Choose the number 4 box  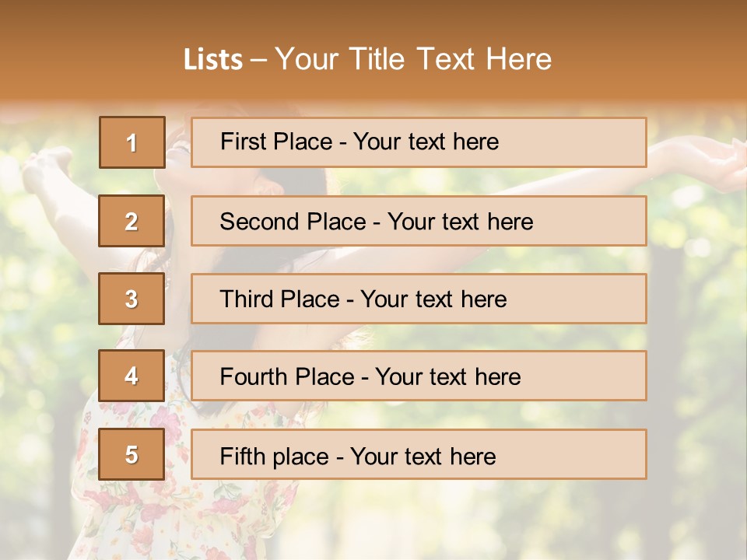click(132, 376)
